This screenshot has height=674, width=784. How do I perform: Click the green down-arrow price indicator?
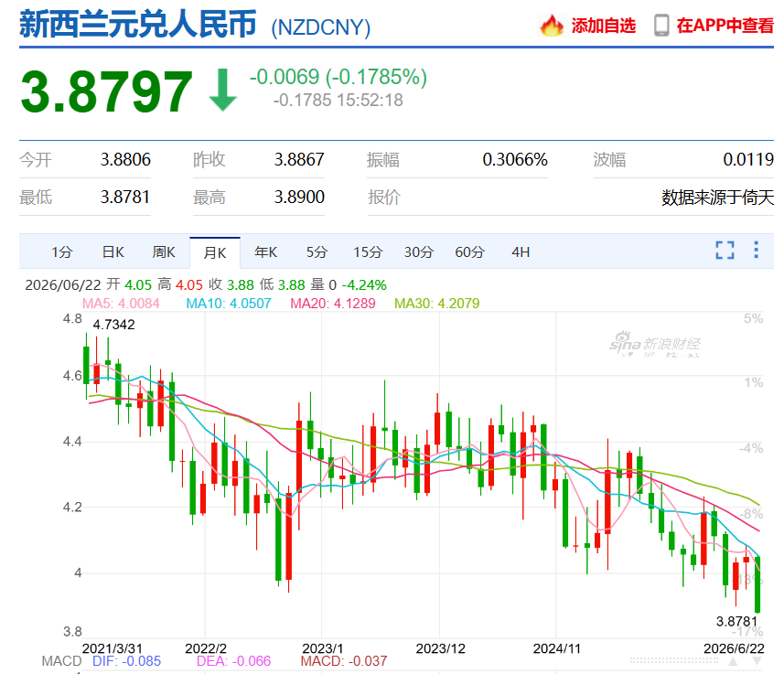(222, 90)
